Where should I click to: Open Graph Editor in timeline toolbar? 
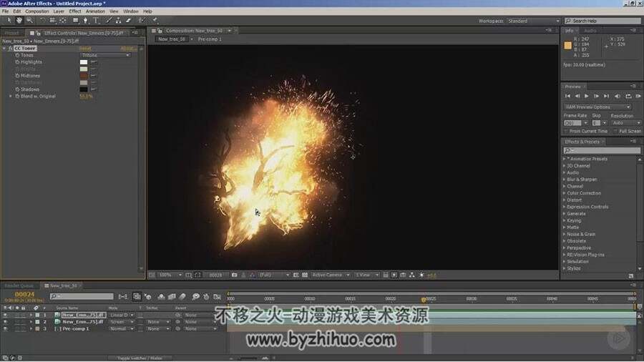218,296
